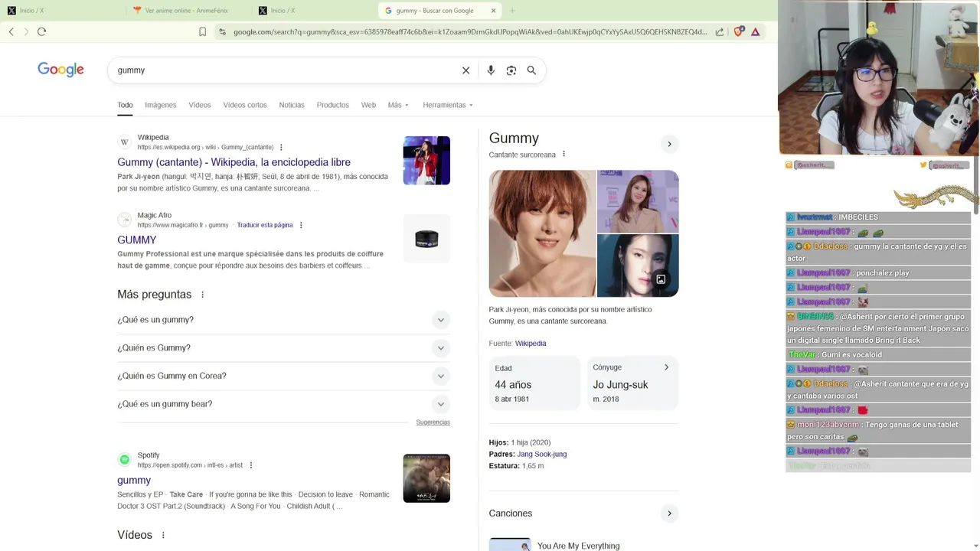
Task: Switch to the Noticias tab
Action: pos(292,105)
